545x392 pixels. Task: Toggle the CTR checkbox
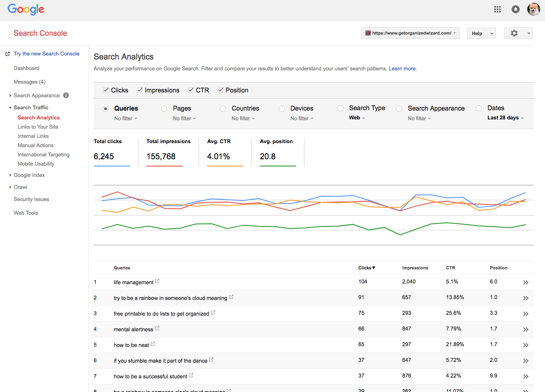[x=191, y=90]
